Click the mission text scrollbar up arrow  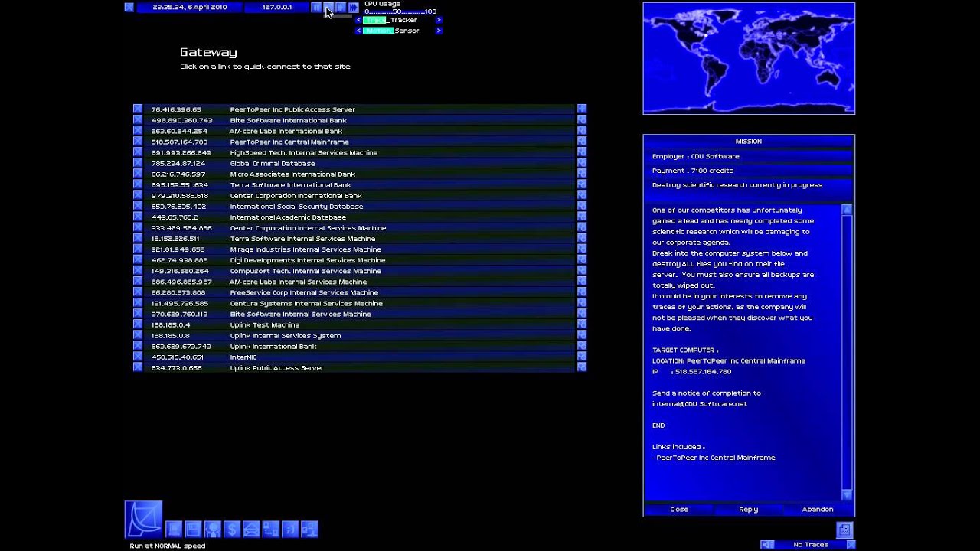click(x=847, y=210)
